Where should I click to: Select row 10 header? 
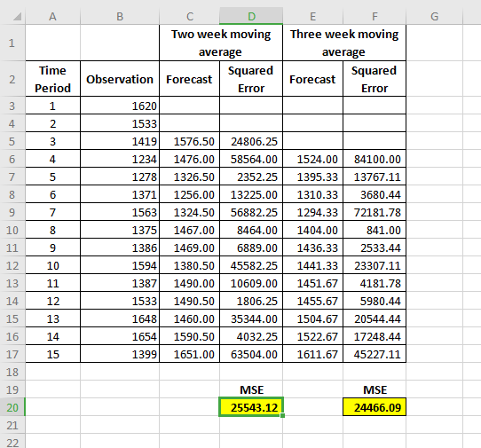coord(12,230)
